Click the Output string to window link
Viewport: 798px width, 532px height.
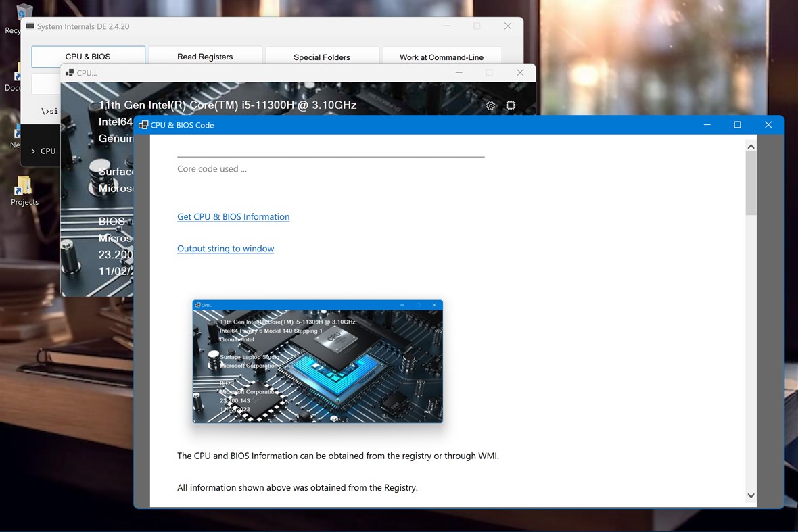click(225, 248)
